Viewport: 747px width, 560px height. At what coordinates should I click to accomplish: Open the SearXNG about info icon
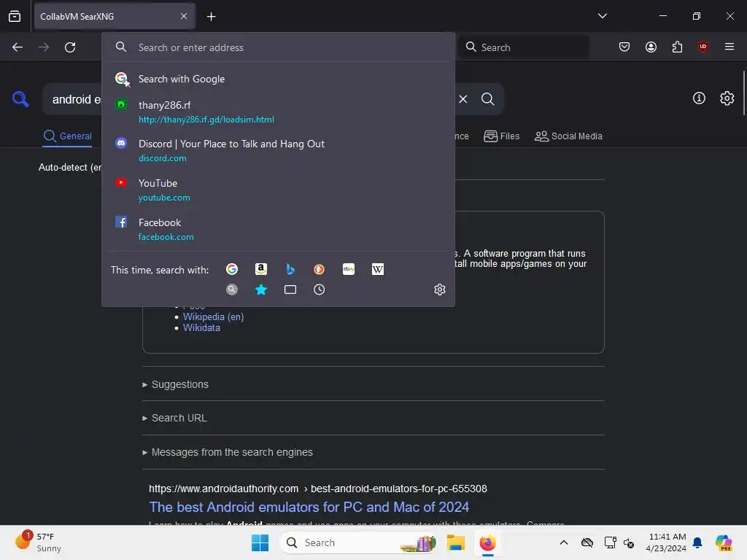coord(699,98)
